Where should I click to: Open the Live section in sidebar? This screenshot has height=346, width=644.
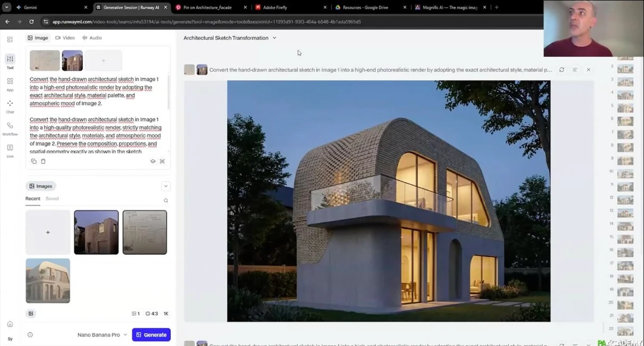tap(10, 150)
